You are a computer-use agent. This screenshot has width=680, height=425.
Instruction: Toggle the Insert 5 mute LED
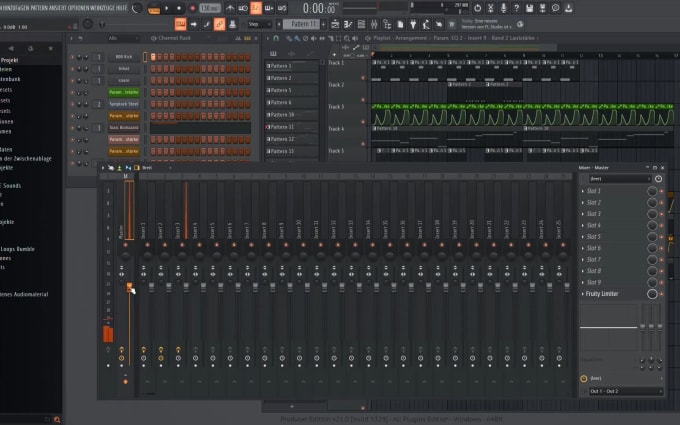pyautogui.click(x=216, y=245)
